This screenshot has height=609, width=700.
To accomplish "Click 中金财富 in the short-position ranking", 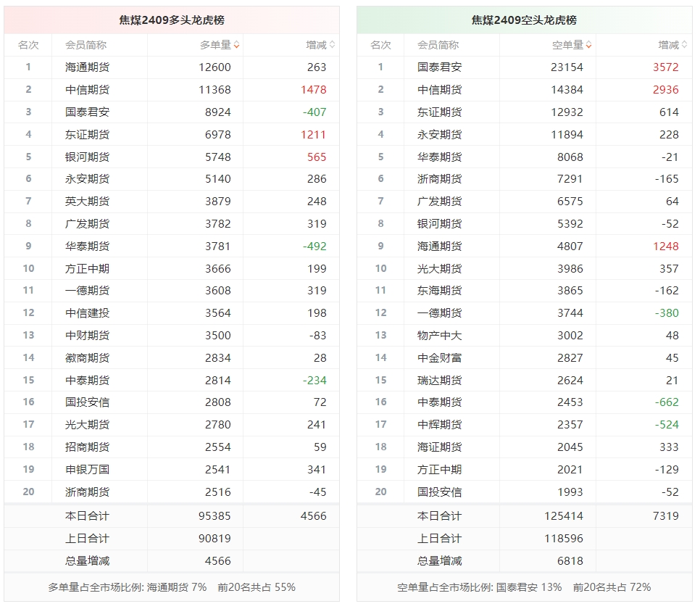I will [x=439, y=358].
